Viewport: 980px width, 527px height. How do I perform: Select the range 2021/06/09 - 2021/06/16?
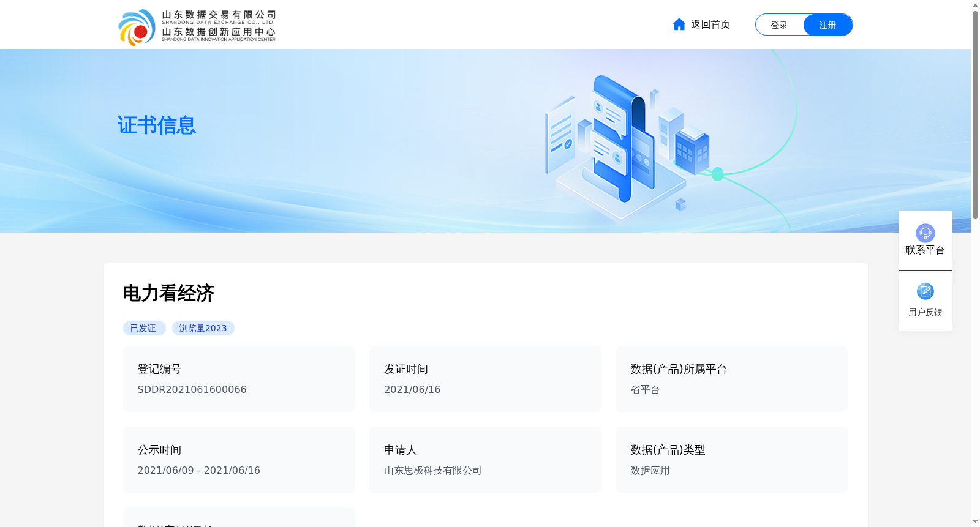(198, 471)
